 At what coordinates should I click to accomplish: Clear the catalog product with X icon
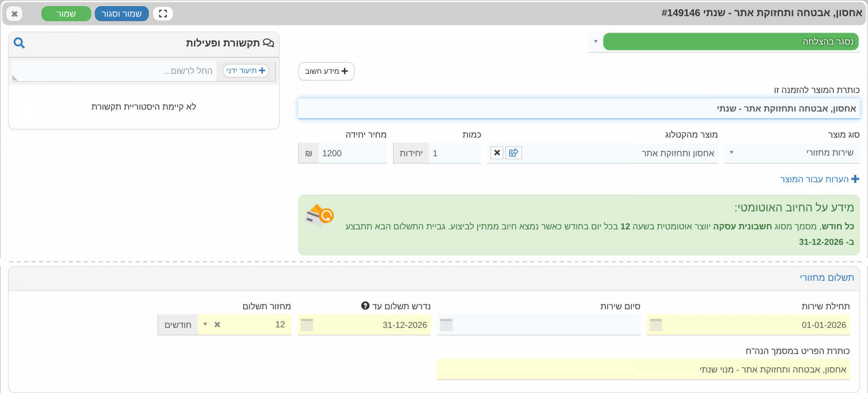click(497, 153)
